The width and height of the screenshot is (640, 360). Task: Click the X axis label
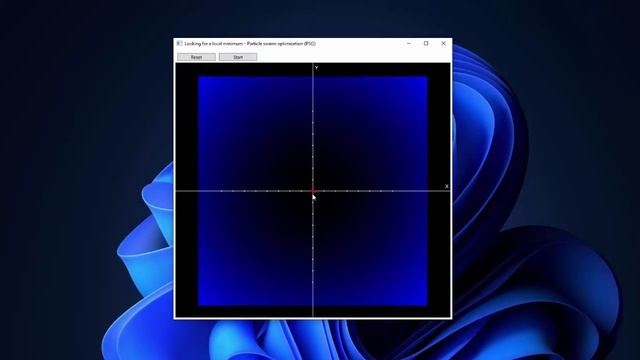click(447, 186)
